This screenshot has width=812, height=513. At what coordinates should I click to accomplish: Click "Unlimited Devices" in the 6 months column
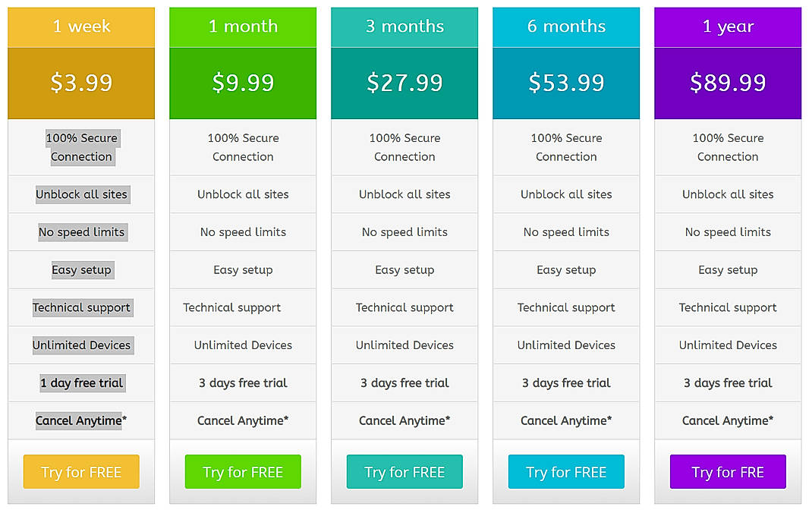[x=565, y=345]
